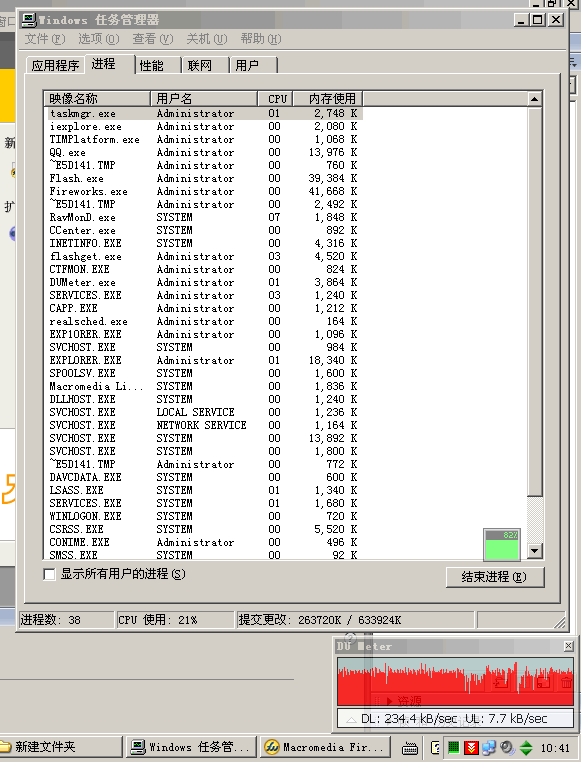This screenshot has width=581, height=766.
Task: Close the DU Meter window
Action: pos(568,646)
